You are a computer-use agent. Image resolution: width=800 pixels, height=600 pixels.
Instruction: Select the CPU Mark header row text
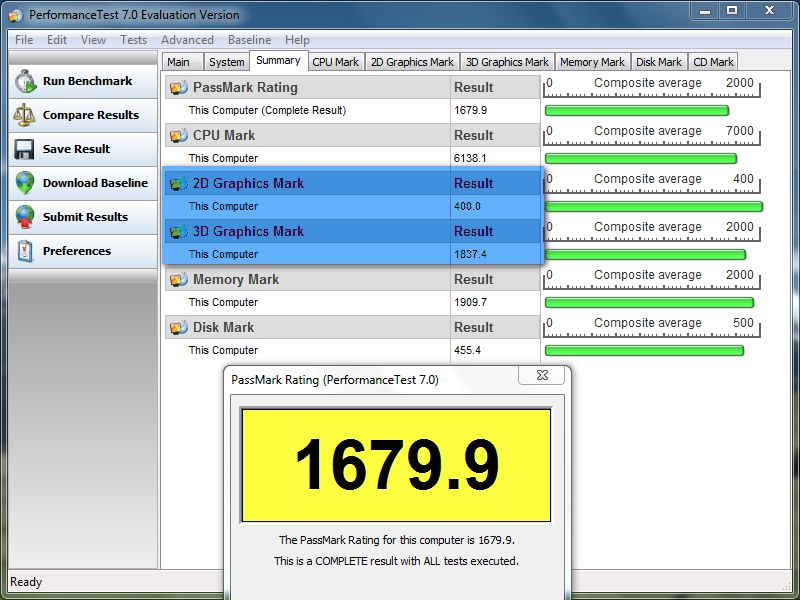tap(223, 136)
